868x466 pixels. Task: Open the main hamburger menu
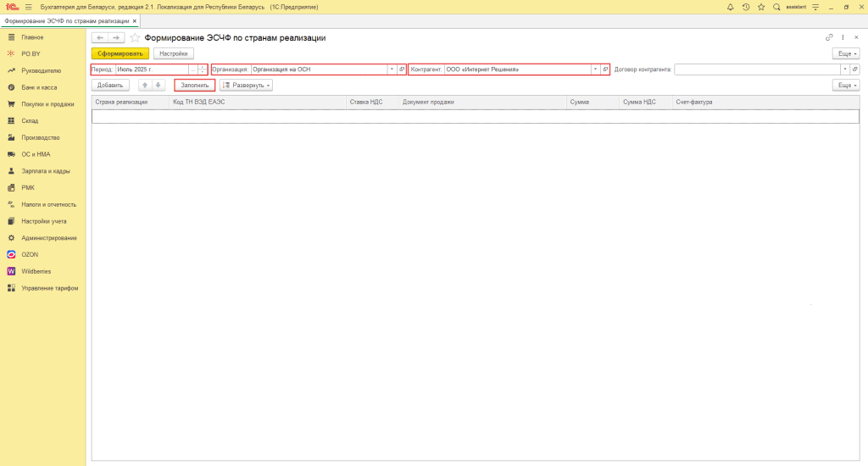point(28,7)
